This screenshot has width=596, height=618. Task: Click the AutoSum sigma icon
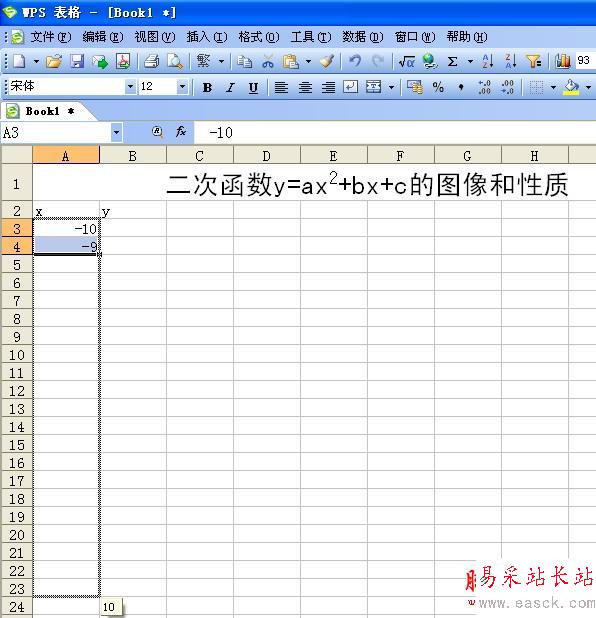tap(453, 61)
